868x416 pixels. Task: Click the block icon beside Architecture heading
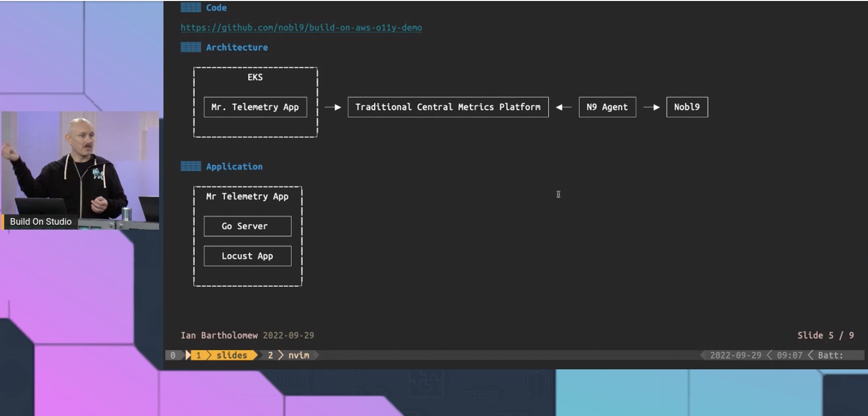pos(191,47)
